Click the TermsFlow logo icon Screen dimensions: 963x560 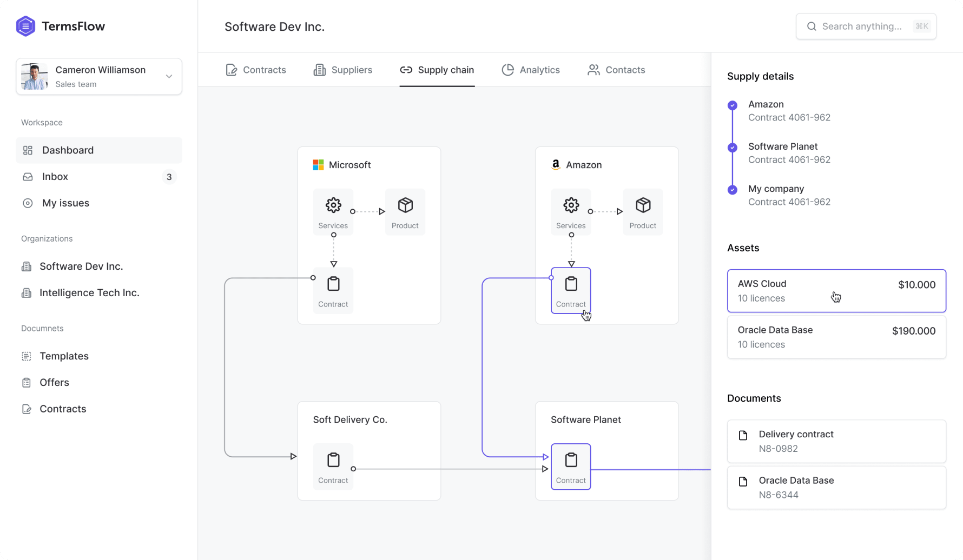[25, 26]
